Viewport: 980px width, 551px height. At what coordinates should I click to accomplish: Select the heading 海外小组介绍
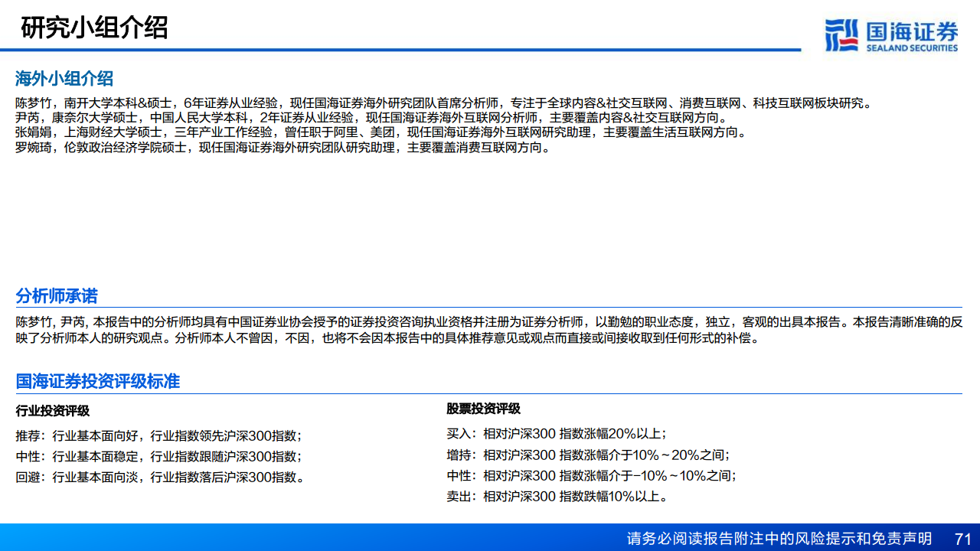(64, 78)
